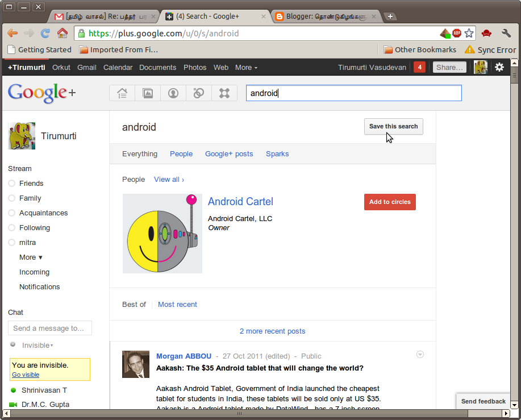Open Morgan ABBOU profile link

[x=184, y=356]
